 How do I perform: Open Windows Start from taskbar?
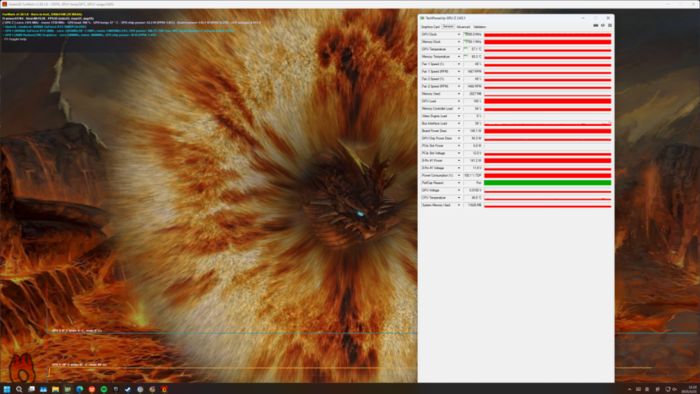click(7, 389)
